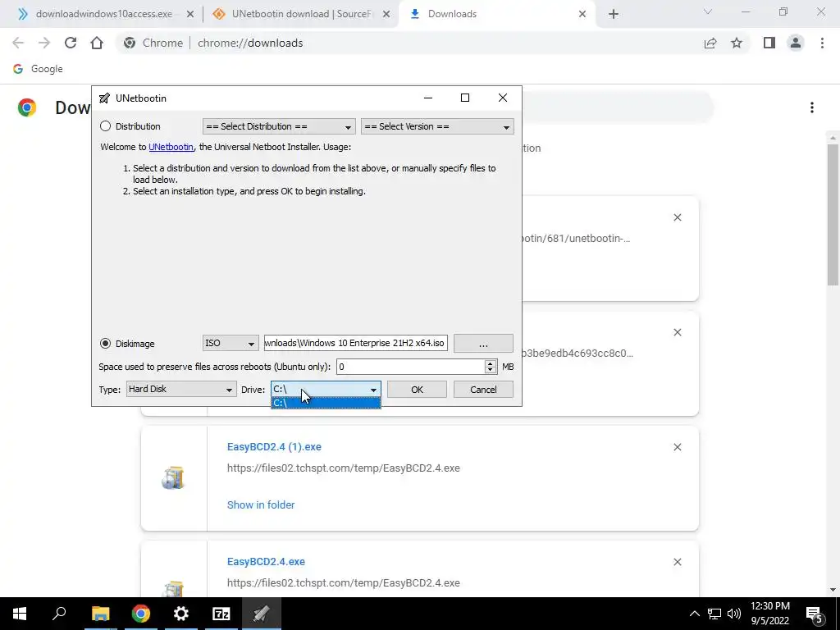Open network status tray icon
The height and width of the screenshot is (630, 840).
coord(714,614)
